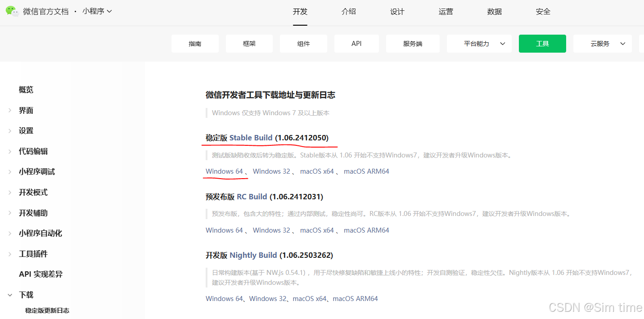644x319 pixels.
Task: Expand the 开发辅助 sidebar section
Action: point(33,213)
